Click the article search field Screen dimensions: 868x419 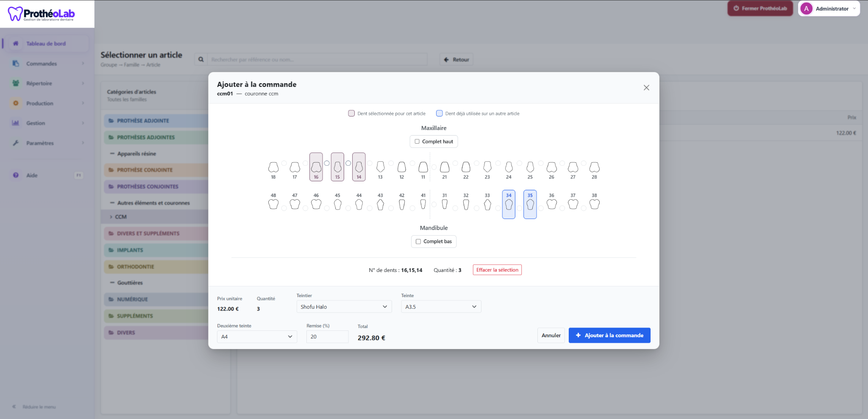point(317,60)
